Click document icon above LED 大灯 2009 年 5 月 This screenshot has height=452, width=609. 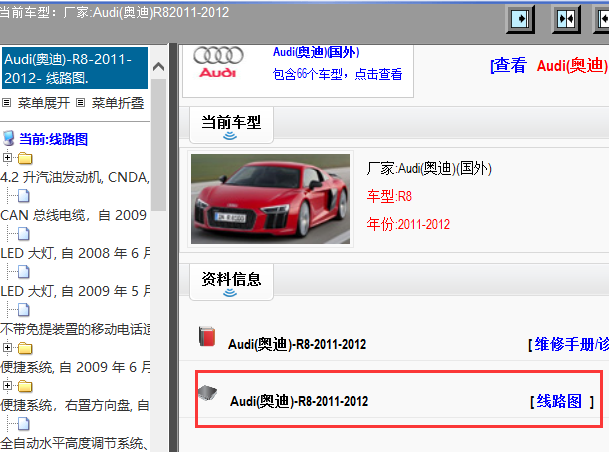24,272
